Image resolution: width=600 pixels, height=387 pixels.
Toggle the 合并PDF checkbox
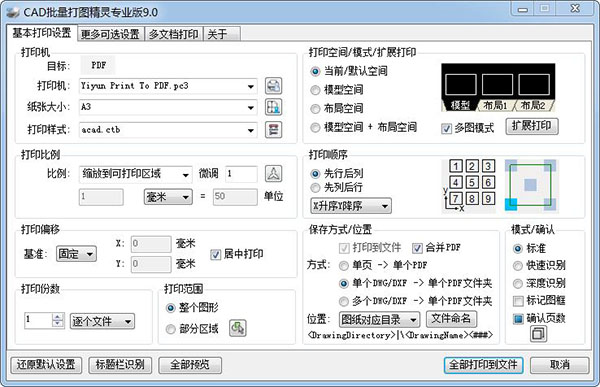[436, 248]
